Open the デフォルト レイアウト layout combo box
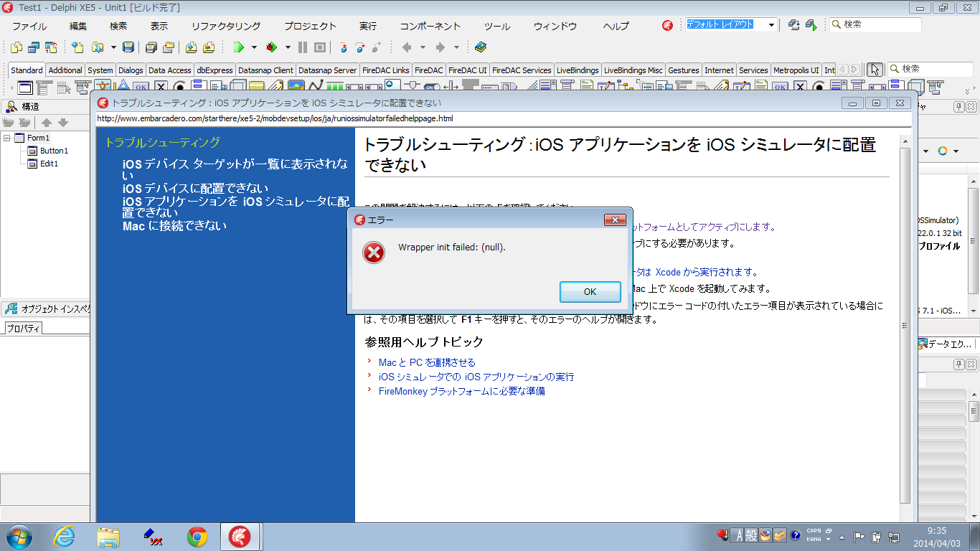Image resolution: width=980 pixels, height=551 pixels. (x=731, y=24)
